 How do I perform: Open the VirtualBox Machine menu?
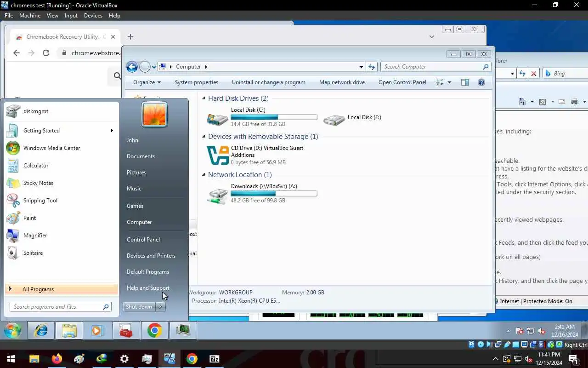(x=30, y=15)
